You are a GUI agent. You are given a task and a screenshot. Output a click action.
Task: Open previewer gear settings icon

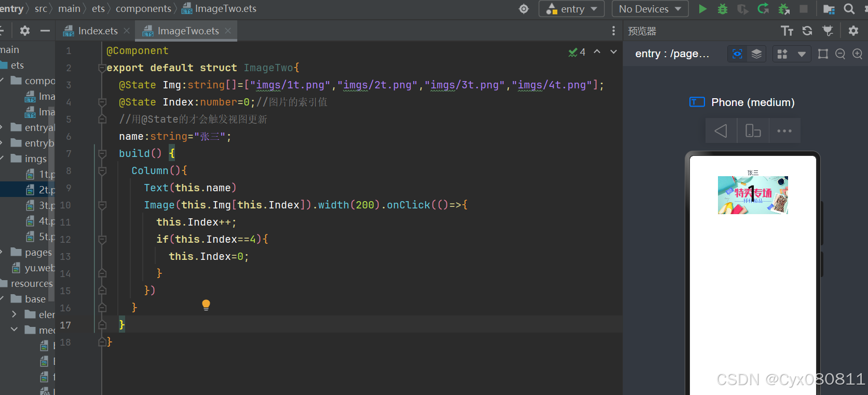pos(853,31)
